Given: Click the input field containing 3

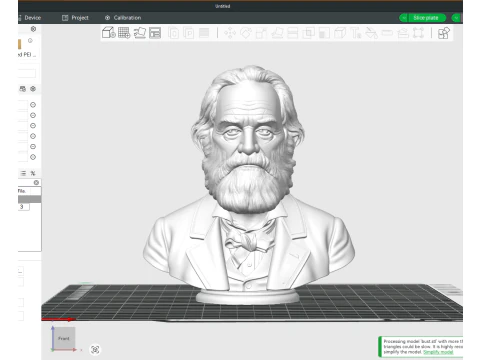Looking at the screenshot, I should [x=24, y=207].
